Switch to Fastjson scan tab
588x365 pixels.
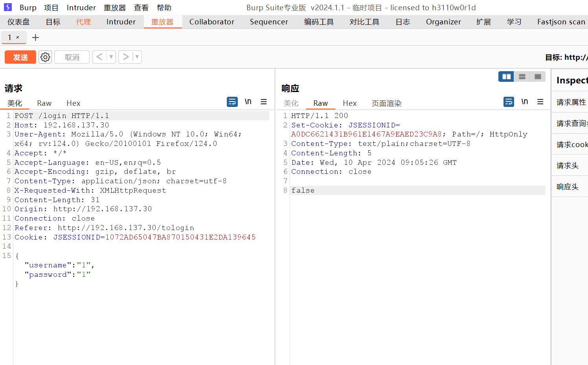(x=561, y=22)
